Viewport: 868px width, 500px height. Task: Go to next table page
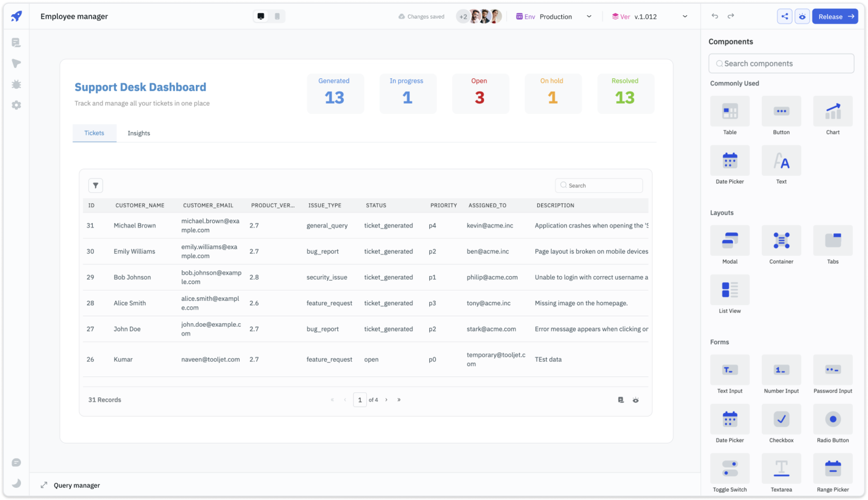pyautogui.click(x=386, y=400)
